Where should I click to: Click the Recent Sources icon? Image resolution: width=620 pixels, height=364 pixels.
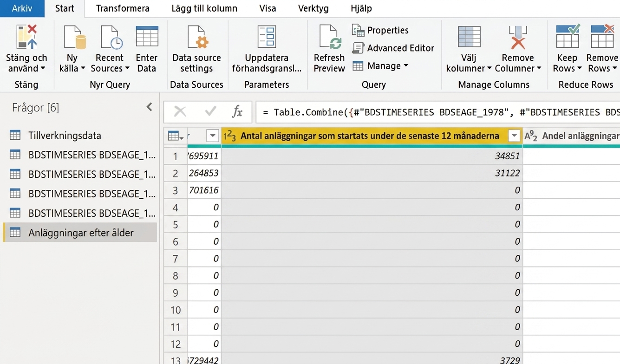111,37
